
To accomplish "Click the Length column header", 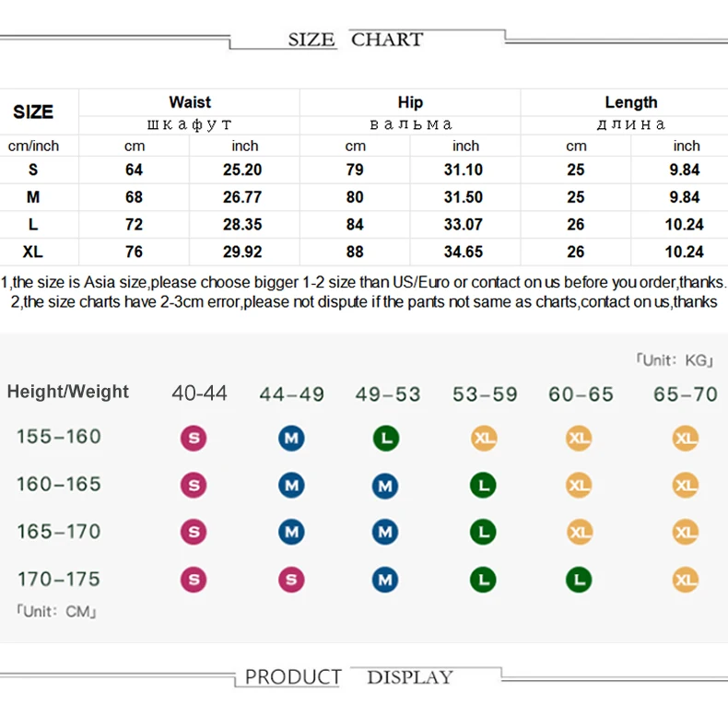I will [x=631, y=102].
